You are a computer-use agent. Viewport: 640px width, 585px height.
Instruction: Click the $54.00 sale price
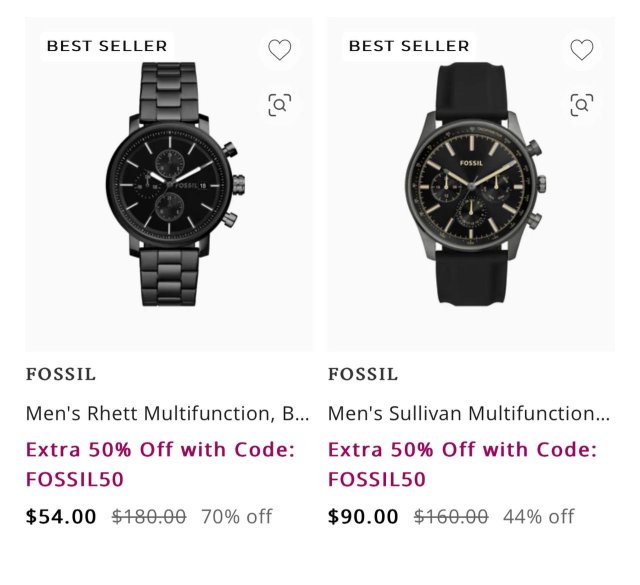61,517
